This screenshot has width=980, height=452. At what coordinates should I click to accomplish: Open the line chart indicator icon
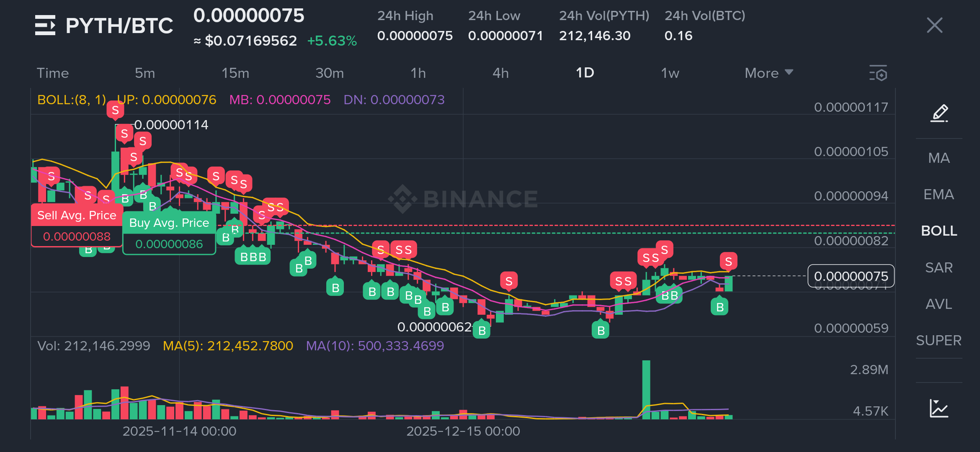coord(939,408)
